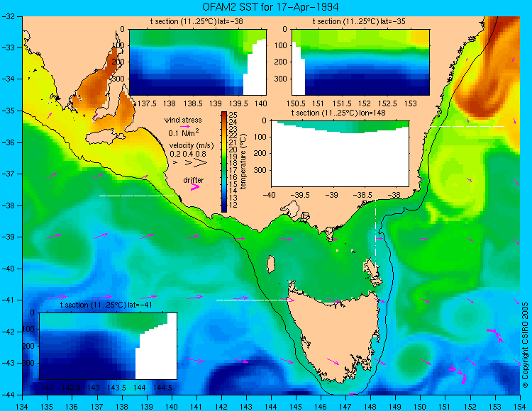The width and height of the screenshot is (532, 411).
Task: Click main map latitude axis label "-44"
Action: tap(8, 395)
